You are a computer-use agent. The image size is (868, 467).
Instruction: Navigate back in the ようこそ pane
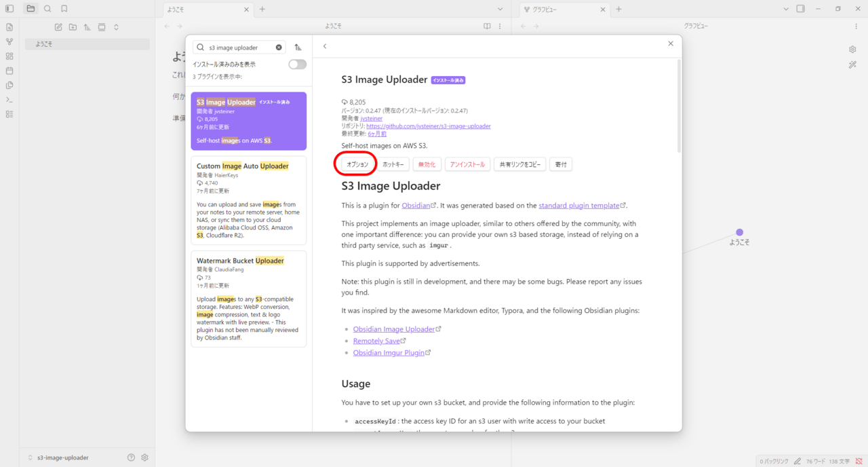coord(167,26)
